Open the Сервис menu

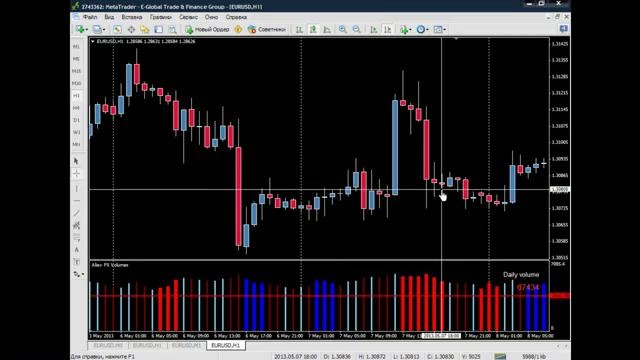click(x=188, y=17)
